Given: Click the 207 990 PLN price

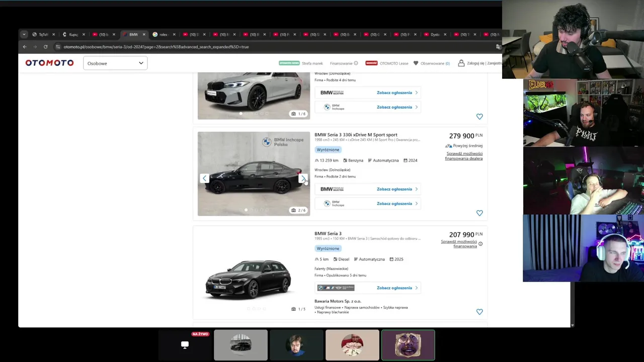Looking at the screenshot, I should tap(465, 234).
